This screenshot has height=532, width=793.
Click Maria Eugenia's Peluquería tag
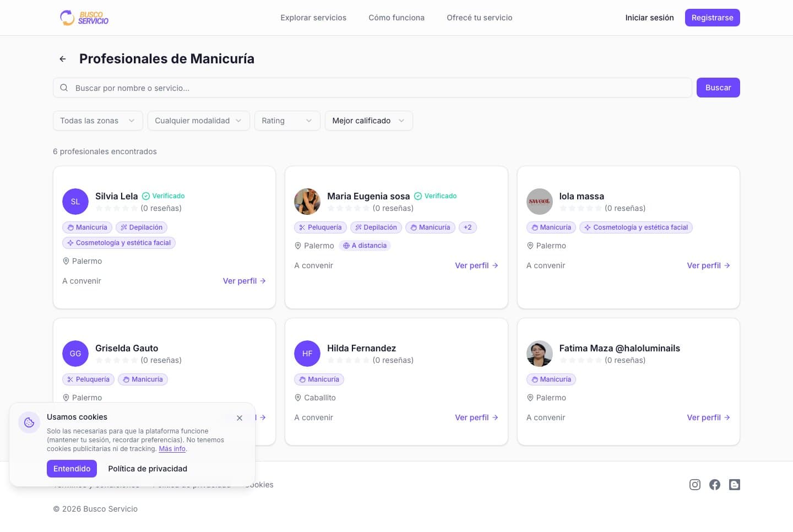320,227
